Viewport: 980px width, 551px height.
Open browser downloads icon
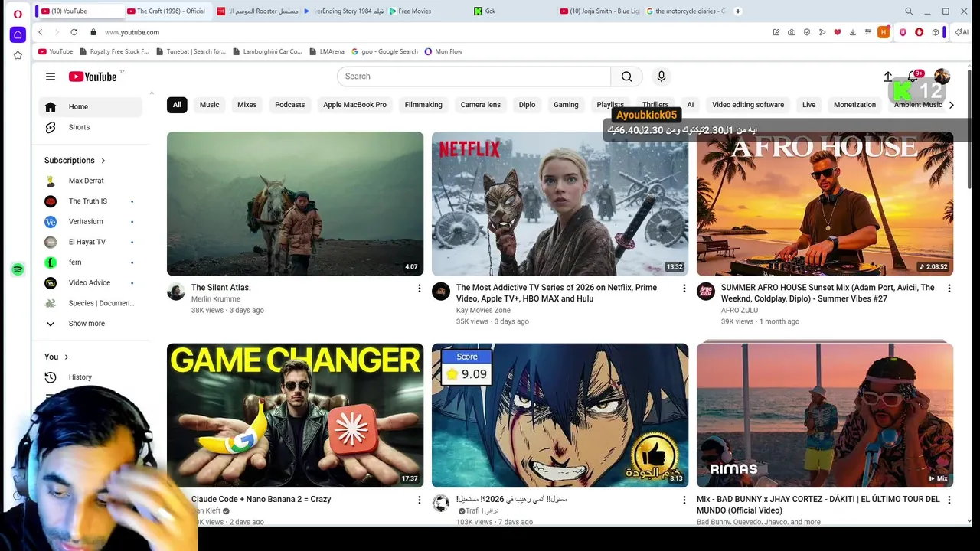pyautogui.click(x=852, y=32)
